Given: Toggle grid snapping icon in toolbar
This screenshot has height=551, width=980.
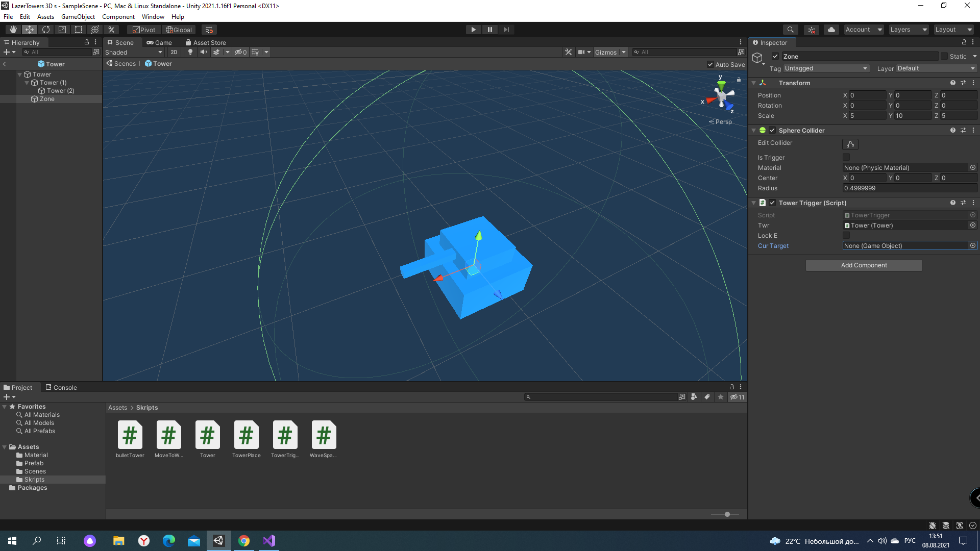Looking at the screenshot, I should point(209,30).
